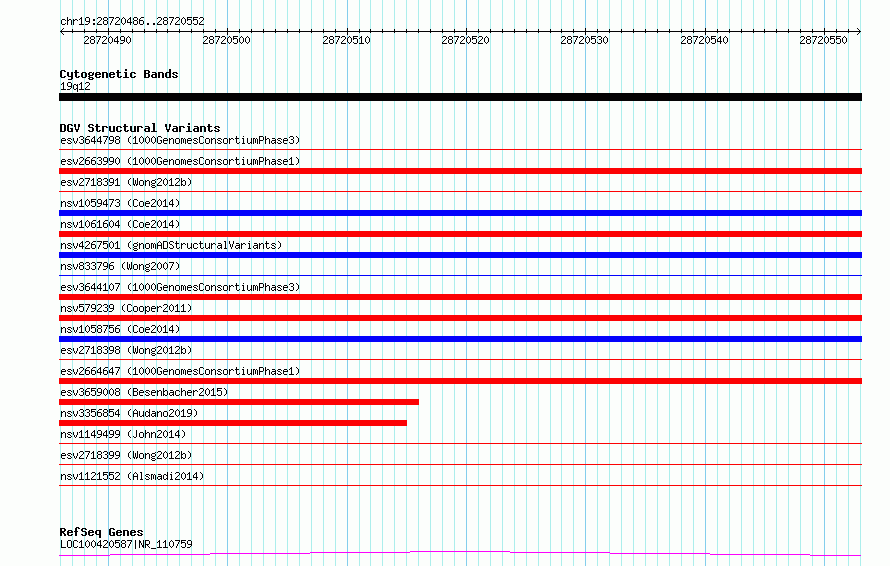This screenshot has width=890, height=566.
Task: Open variant esv3644107 (1000GenomesConsortiumPhase3)
Action: coord(180,287)
